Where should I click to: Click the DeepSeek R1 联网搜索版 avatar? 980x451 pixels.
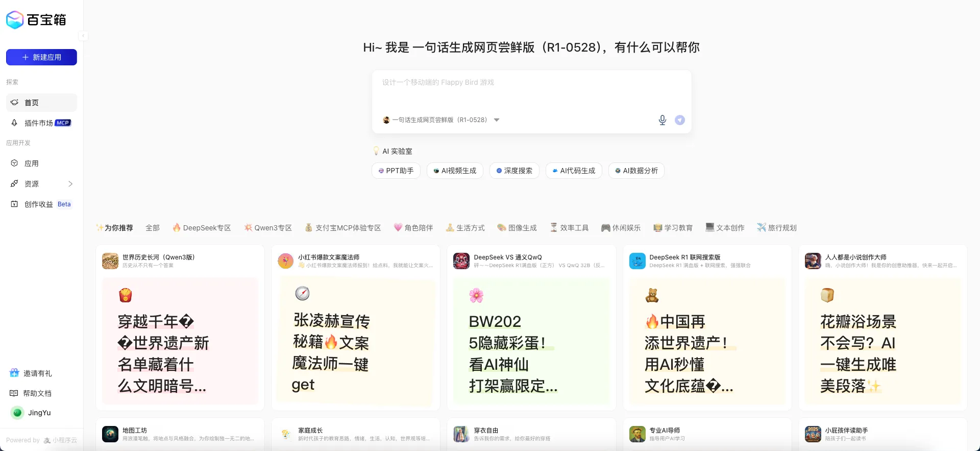638,261
